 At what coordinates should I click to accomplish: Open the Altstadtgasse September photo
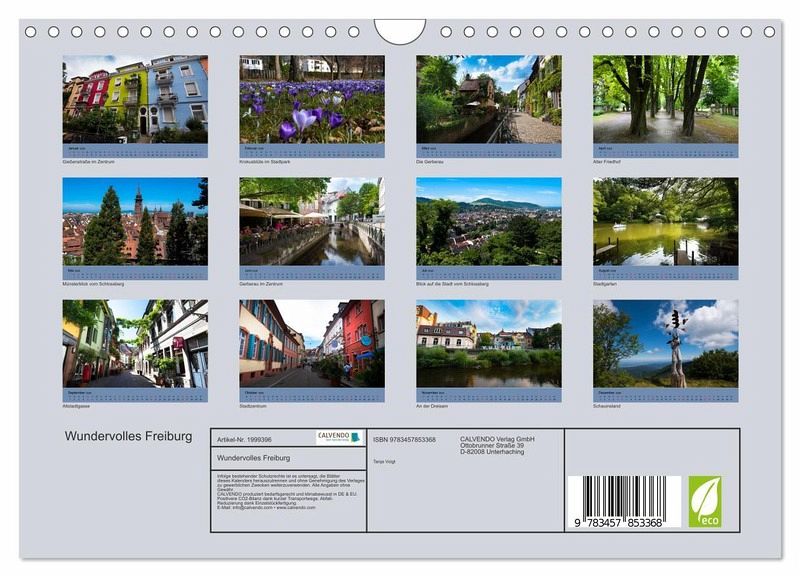pyautogui.click(x=135, y=343)
